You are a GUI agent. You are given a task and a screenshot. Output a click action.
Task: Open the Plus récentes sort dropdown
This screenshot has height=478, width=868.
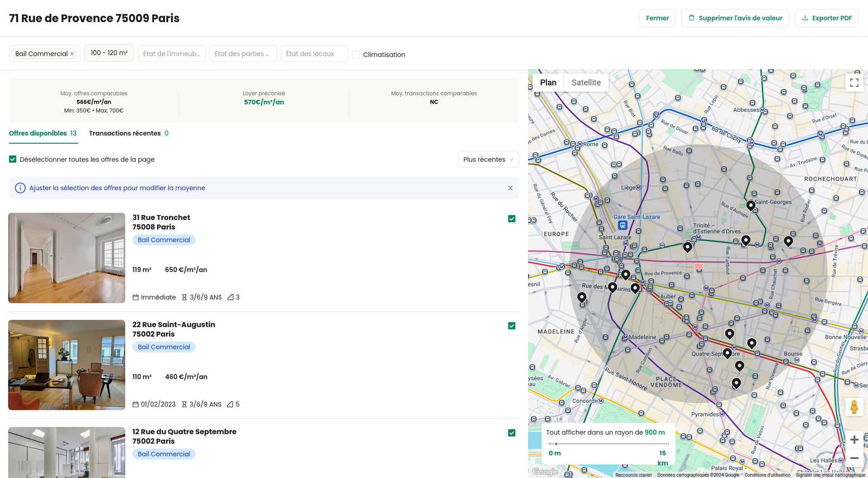(x=488, y=159)
